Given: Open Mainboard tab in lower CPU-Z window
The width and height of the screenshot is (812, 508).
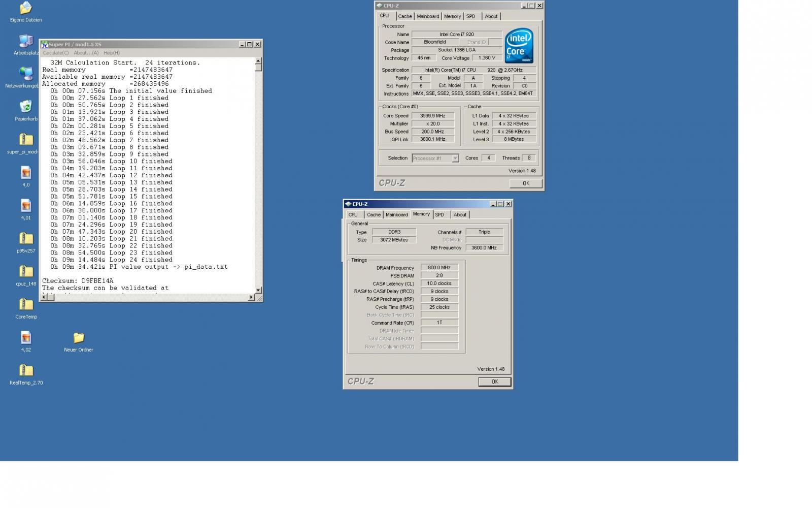Looking at the screenshot, I should tap(397, 214).
